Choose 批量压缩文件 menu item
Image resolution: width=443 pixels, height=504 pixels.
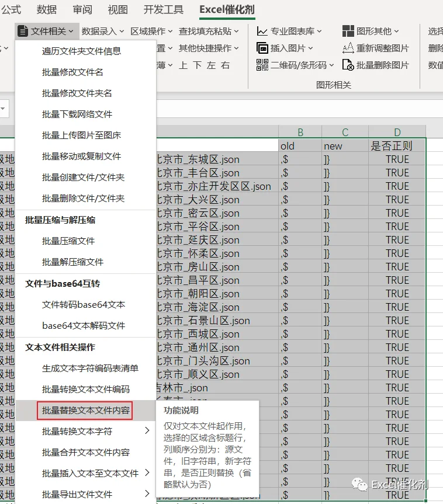pyautogui.click(x=85, y=241)
